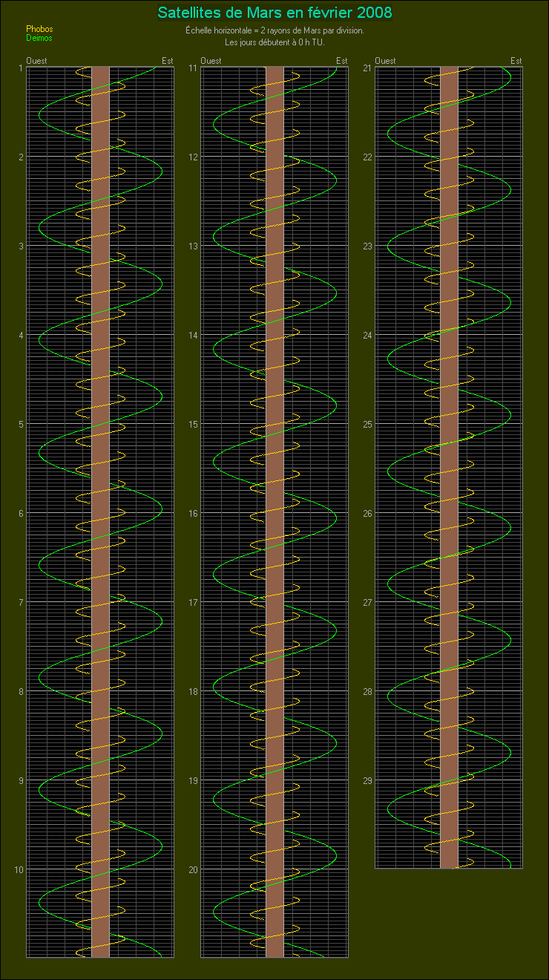Viewport: 549px width, 980px height.
Task: Click day label "25"
Action: [x=367, y=424]
